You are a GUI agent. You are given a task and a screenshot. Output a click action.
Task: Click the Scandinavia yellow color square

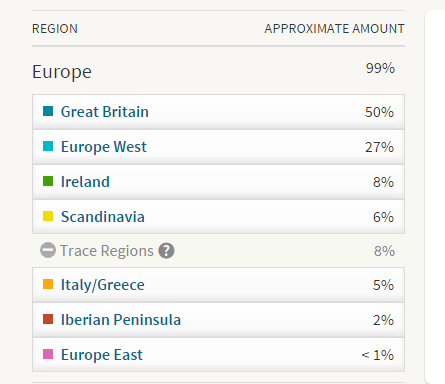pyautogui.click(x=48, y=216)
